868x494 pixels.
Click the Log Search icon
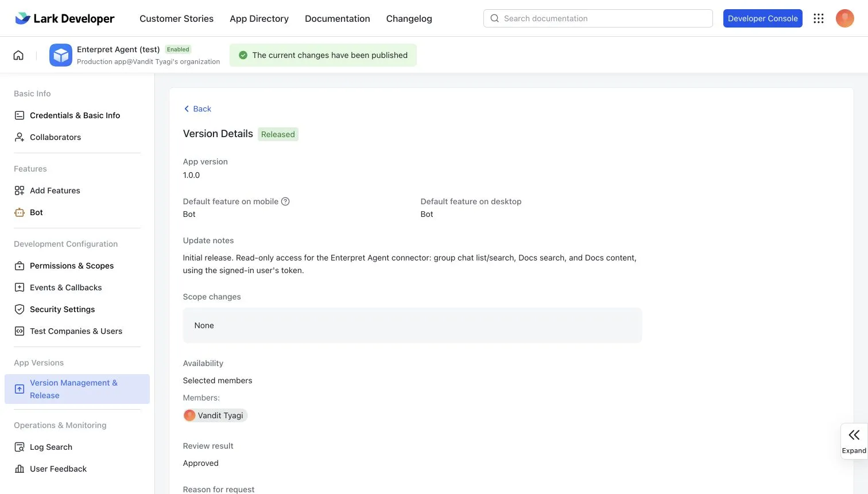click(x=20, y=447)
